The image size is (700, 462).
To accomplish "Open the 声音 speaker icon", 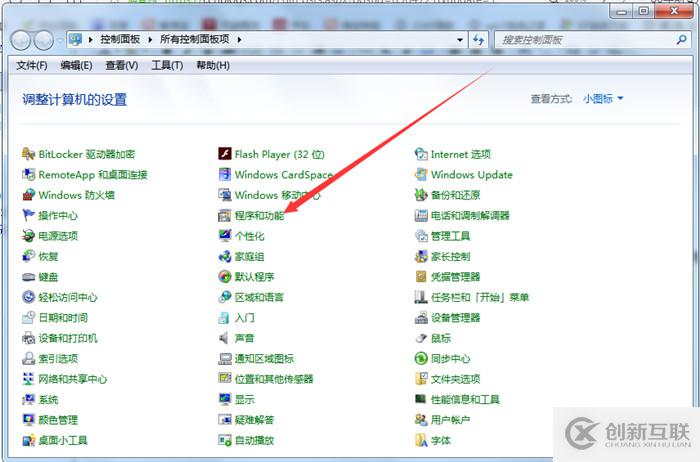I will click(225, 338).
